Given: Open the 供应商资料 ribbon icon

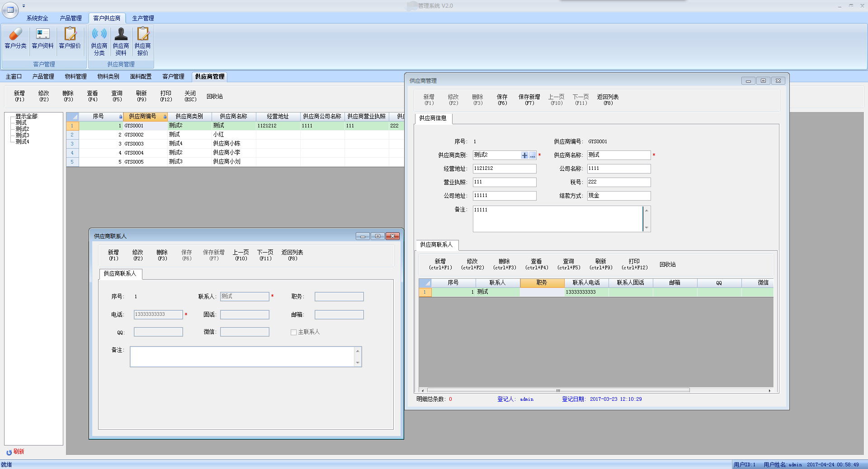Looking at the screenshot, I should pos(121,41).
